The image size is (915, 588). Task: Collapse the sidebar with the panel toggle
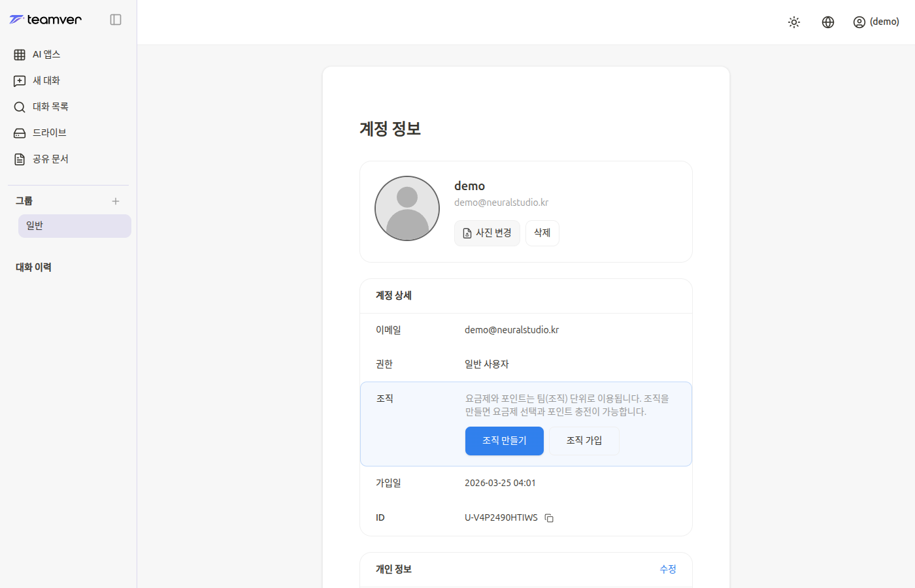(116, 20)
